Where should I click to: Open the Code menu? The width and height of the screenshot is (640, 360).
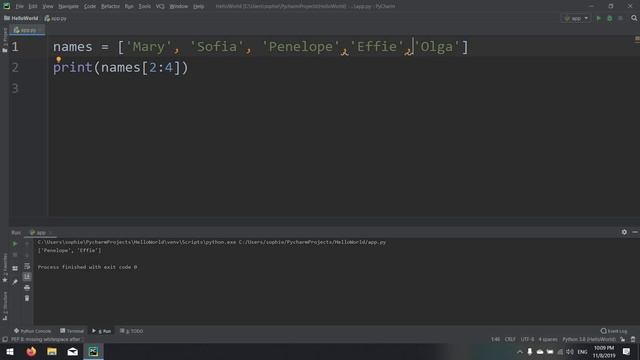[x=90, y=7]
